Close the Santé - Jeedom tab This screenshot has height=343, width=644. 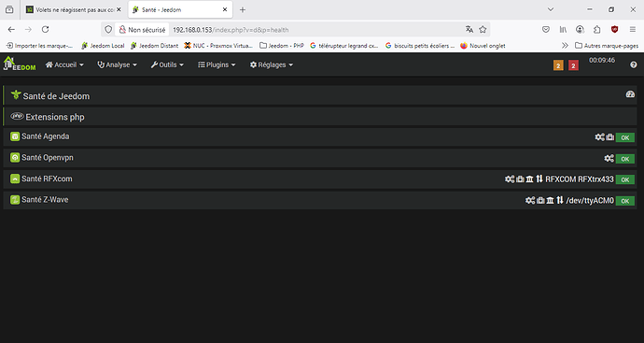(225, 9)
